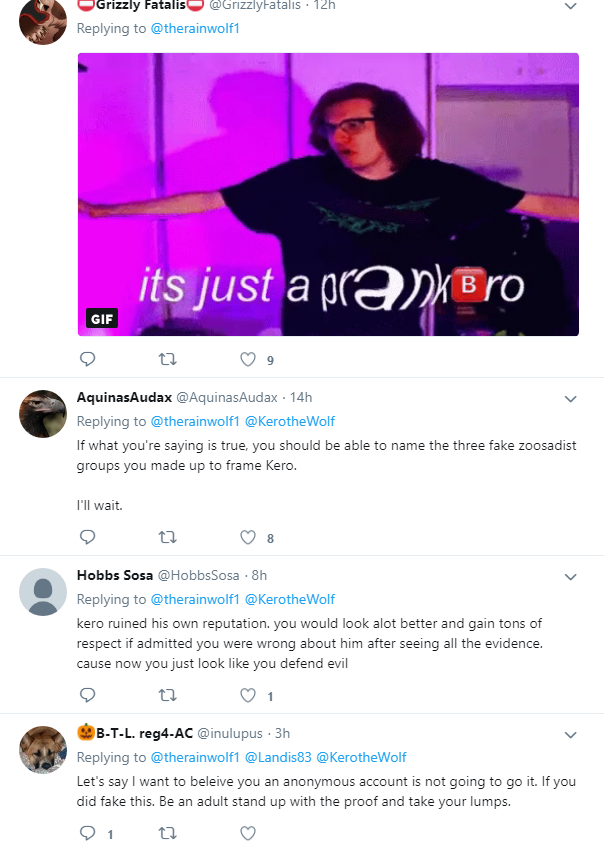Like AquinasAudax's tweet with 8 likes
The width and height of the screenshot is (604, 849).
pyautogui.click(x=248, y=537)
